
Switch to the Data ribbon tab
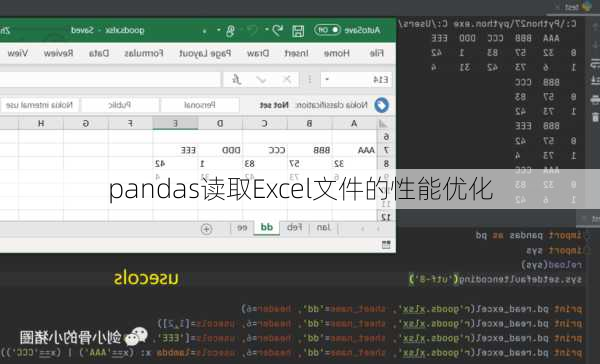(99, 53)
